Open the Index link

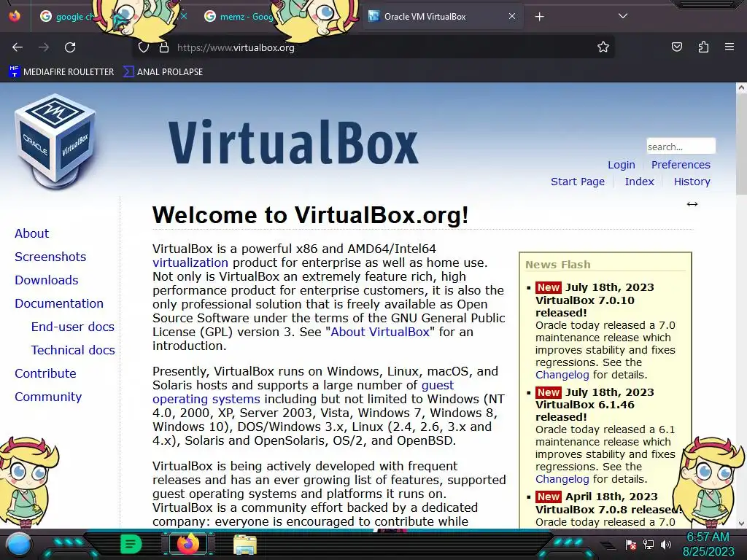639,182
